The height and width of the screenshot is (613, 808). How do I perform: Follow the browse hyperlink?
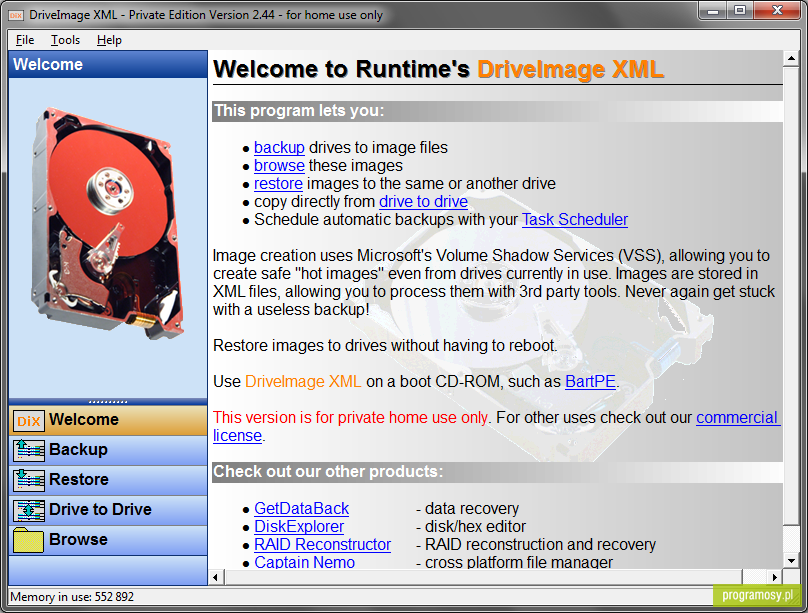[x=279, y=165]
